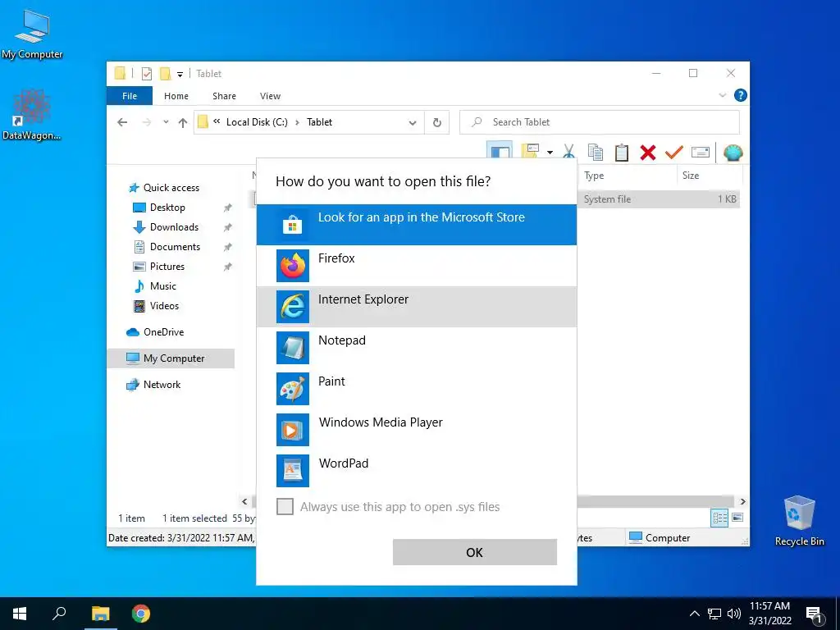Click the Internet Explorer app icon
840x630 pixels.
[x=293, y=307]
